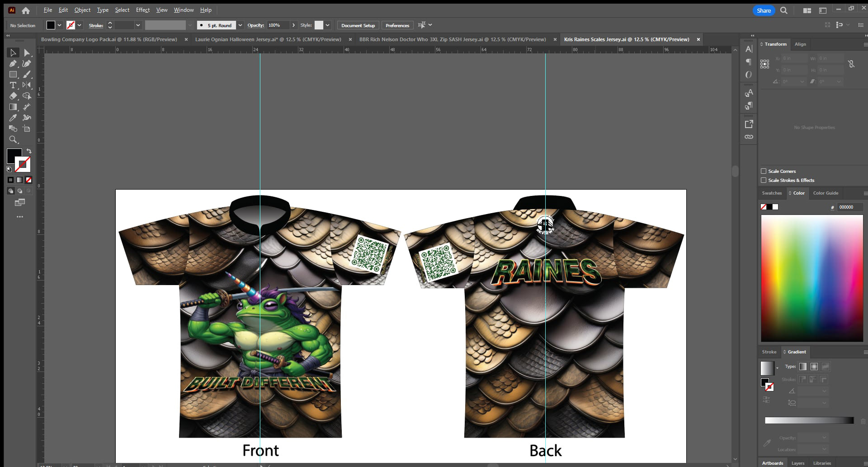Open the Change Screen Mode button
Image resolution: width=868 pixels, height=467 pixels.
(20, 202)
